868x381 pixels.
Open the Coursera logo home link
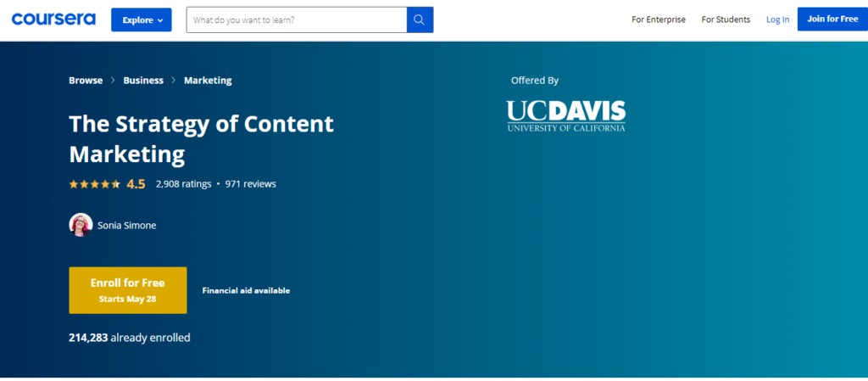pyautogui.click(x=53, y=20)
